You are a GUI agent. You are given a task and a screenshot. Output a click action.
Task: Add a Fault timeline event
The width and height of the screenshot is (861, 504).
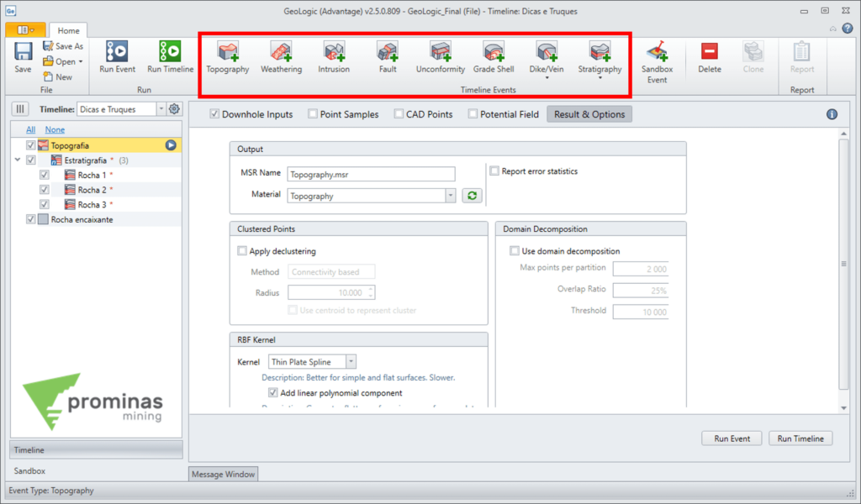(387, 58)
